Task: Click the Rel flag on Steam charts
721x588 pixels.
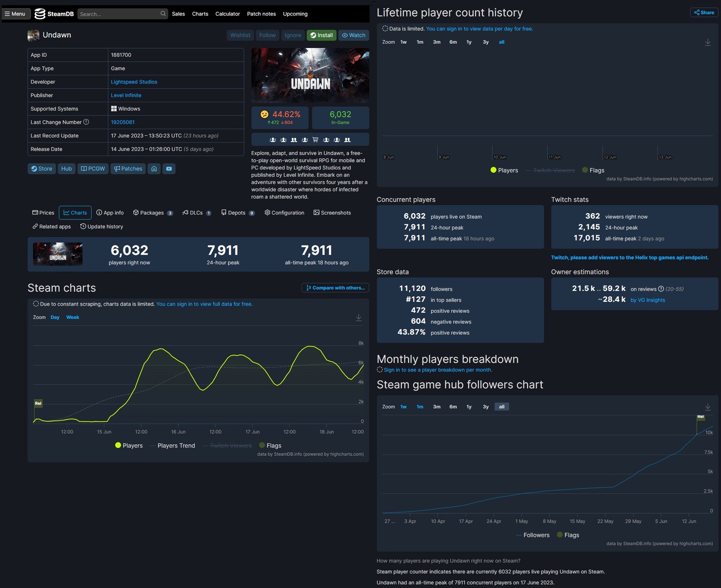Action: pos(38,403)
